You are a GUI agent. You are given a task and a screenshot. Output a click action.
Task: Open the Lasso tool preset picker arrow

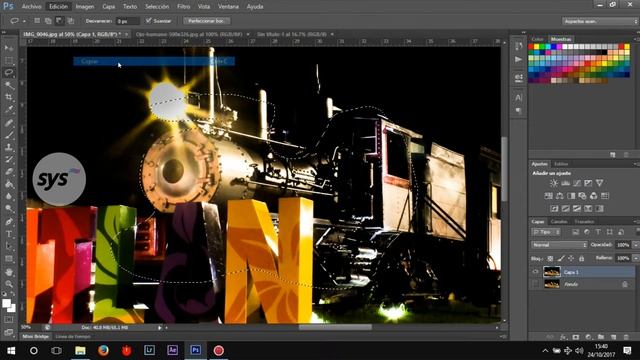(x=24, y=21)
